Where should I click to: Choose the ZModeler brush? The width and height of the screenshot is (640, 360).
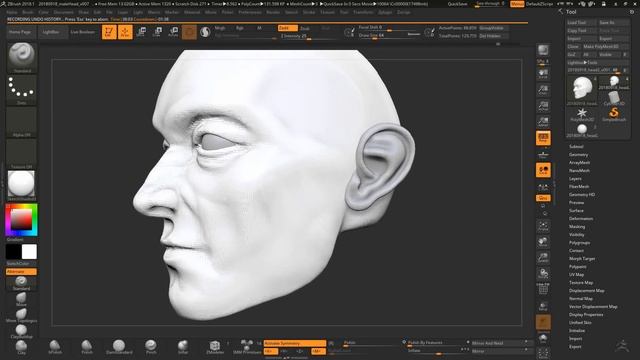pyautogui.click(x=215, y=347)
